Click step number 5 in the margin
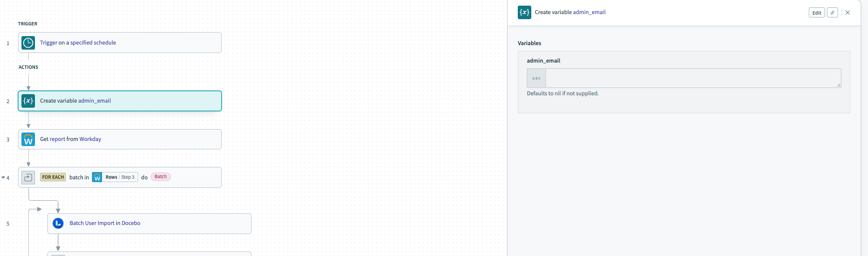This screenshot has height=256, width=868. tap(8, 223)
